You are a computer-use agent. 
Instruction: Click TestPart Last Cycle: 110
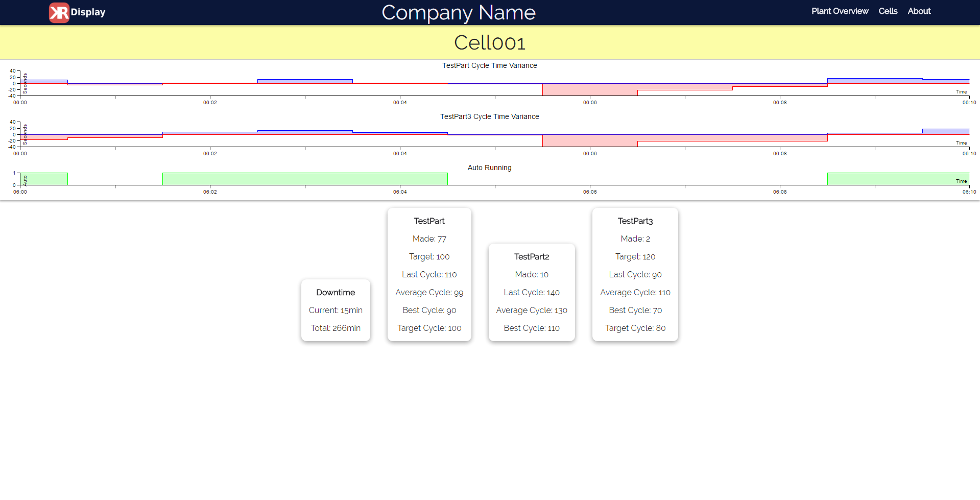pyautogui.click(x=429, y=275)
